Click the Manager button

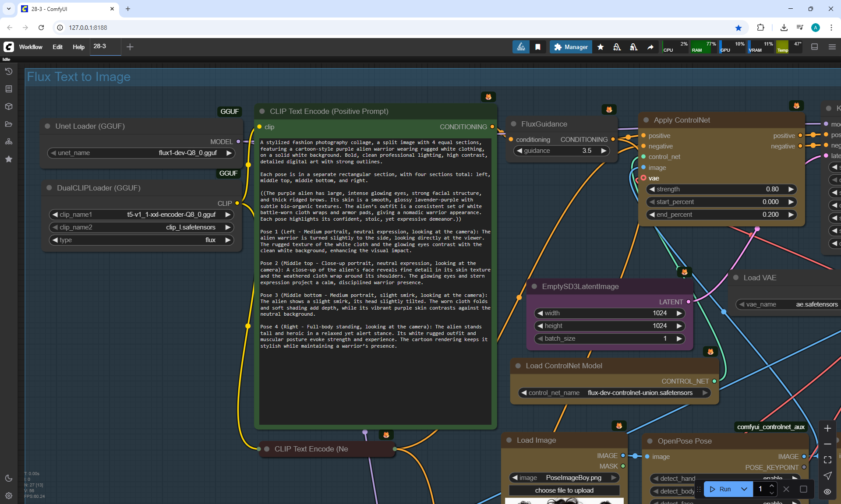pos(571,47)
